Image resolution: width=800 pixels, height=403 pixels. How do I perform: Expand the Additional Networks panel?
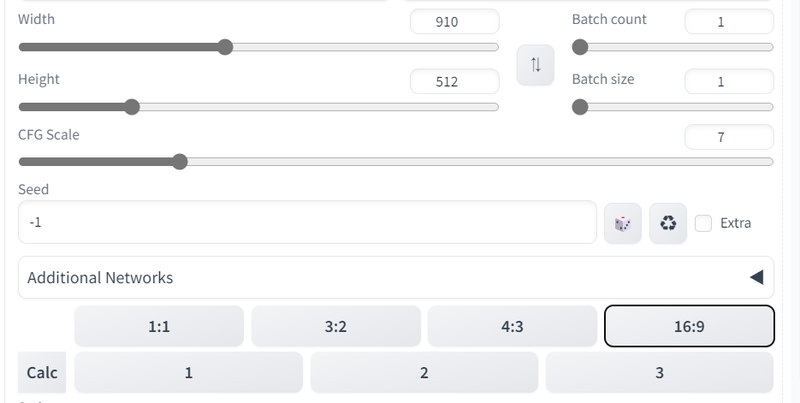tap(396, 278)
